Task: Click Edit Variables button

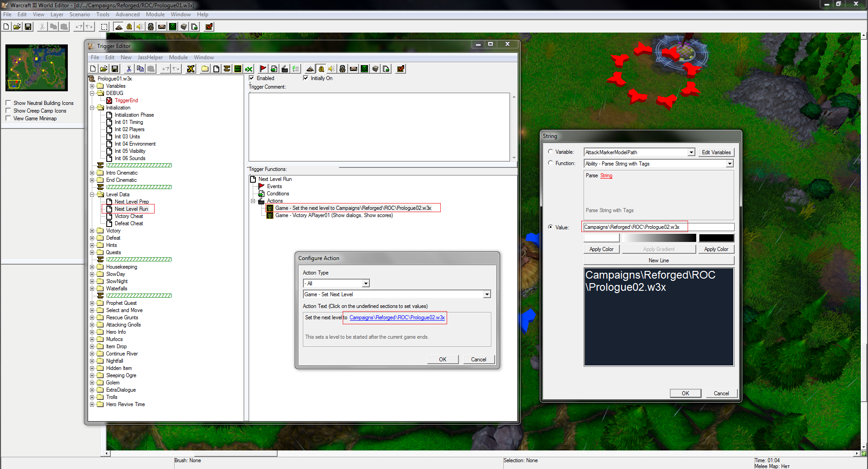Action: pyautogui.click(x=716, y=152)
